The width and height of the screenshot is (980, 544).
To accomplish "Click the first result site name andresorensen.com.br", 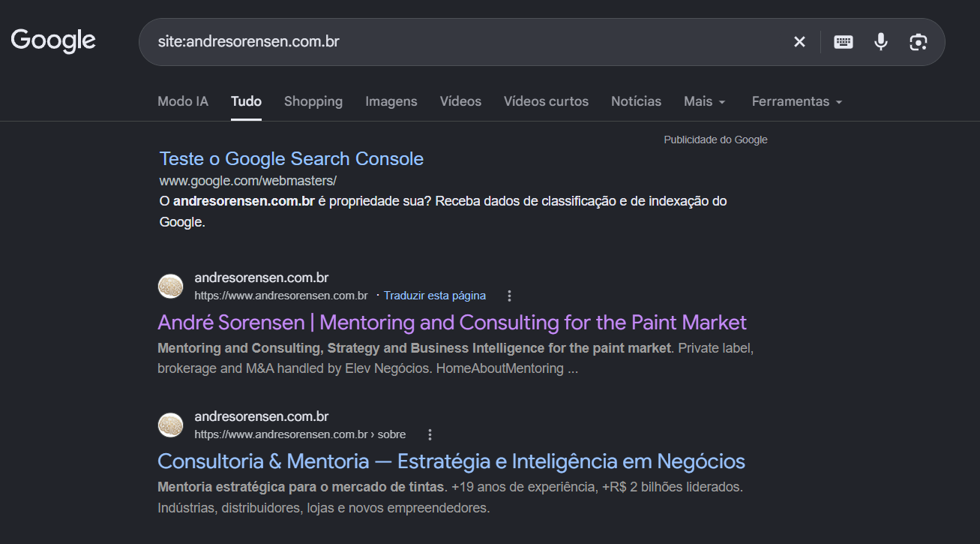I will pos(262,278).
